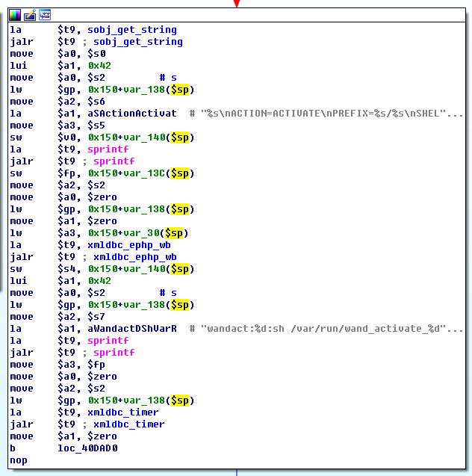Click the nop instruction at the bottom
The image size is (472, 476).
(19, 460)
